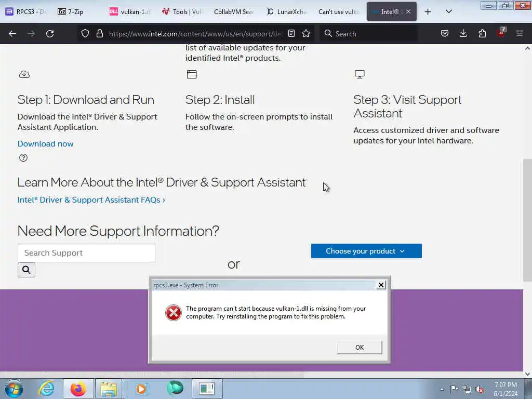Screen dimensions: 532x399
Task: Click the monitor icon above Step 3
Action: coord(360,74)
